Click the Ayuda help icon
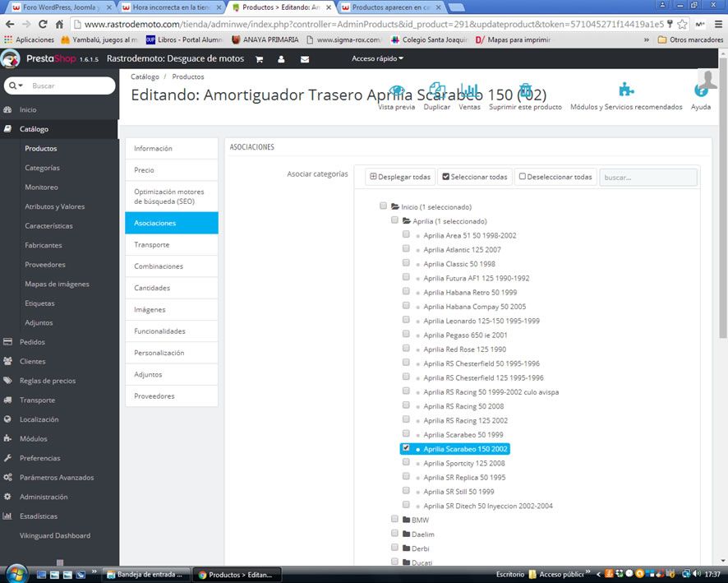728x583 pixels. coord(700,90)
